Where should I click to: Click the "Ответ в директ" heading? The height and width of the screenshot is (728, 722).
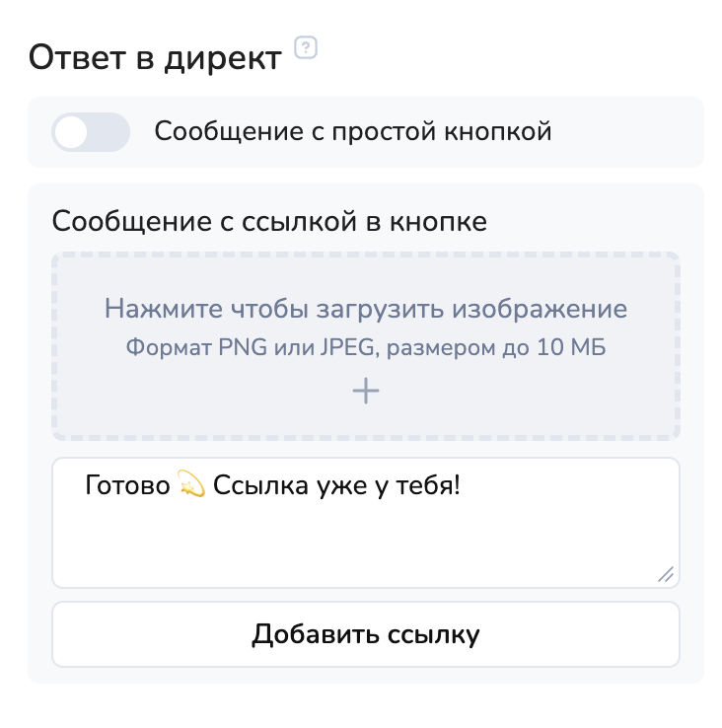[155, 58]
